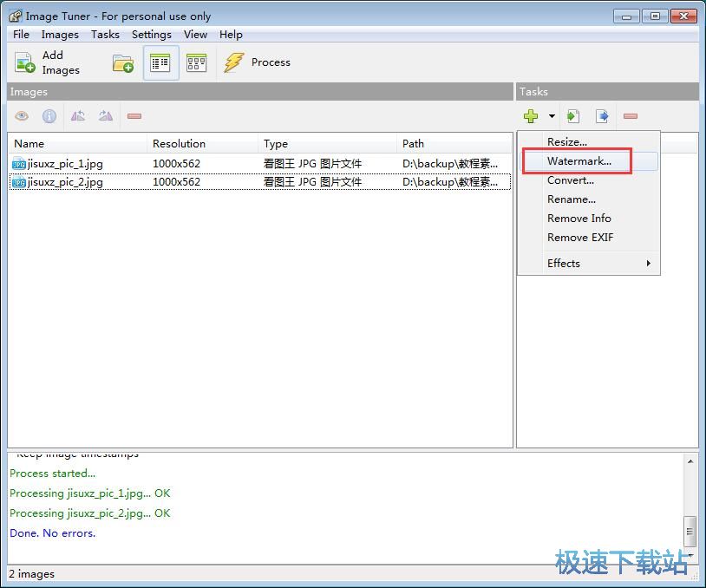Click the Path cell of jisuxz_pic_2.jpg
Image resolution: width=706 pixels, height=588 pixels.
coord(450,182)
